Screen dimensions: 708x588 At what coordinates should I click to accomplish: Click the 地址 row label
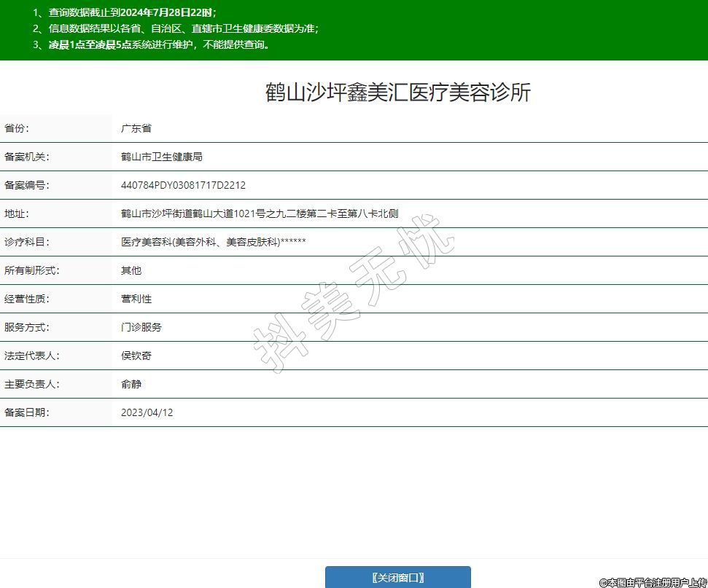[x=15, y=213]
